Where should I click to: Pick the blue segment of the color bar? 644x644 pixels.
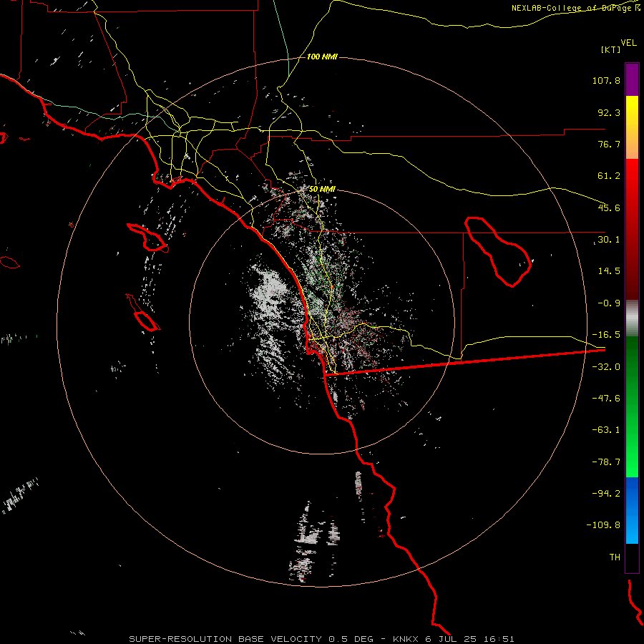pos(632,510)
